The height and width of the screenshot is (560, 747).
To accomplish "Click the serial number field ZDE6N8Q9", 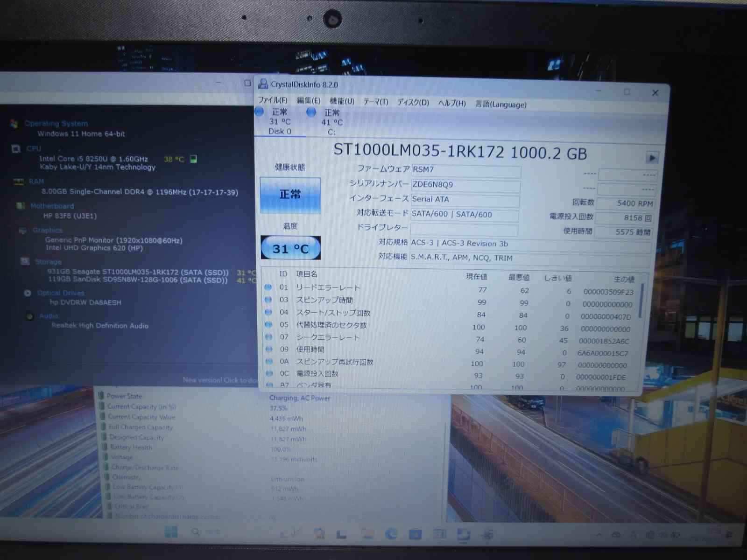I will click(x=465, y=185).
